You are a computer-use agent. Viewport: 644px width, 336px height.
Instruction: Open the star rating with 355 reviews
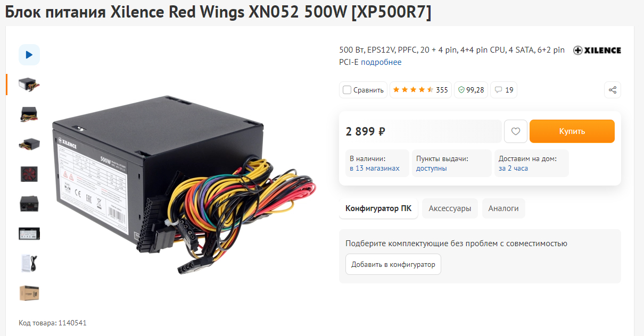click(x=420, y=90)
